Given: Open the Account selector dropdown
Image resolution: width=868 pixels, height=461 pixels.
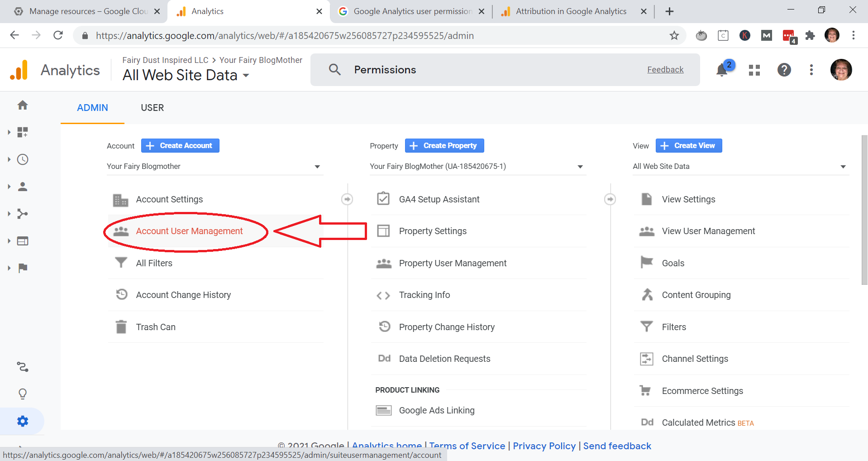Looking at the screenshot, I should (x=215, y=166).
